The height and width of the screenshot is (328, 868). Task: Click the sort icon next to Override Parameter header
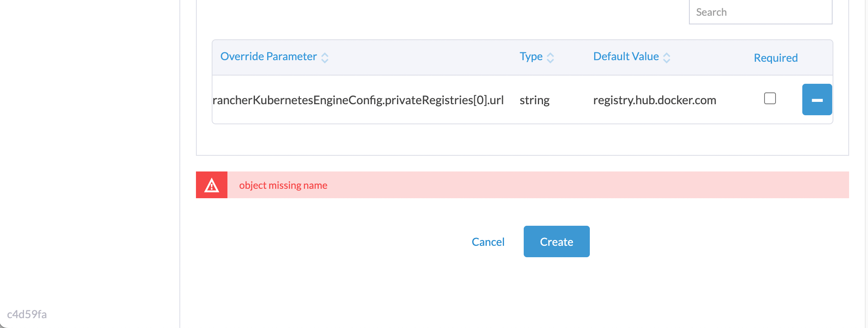[x=325, y=57]
